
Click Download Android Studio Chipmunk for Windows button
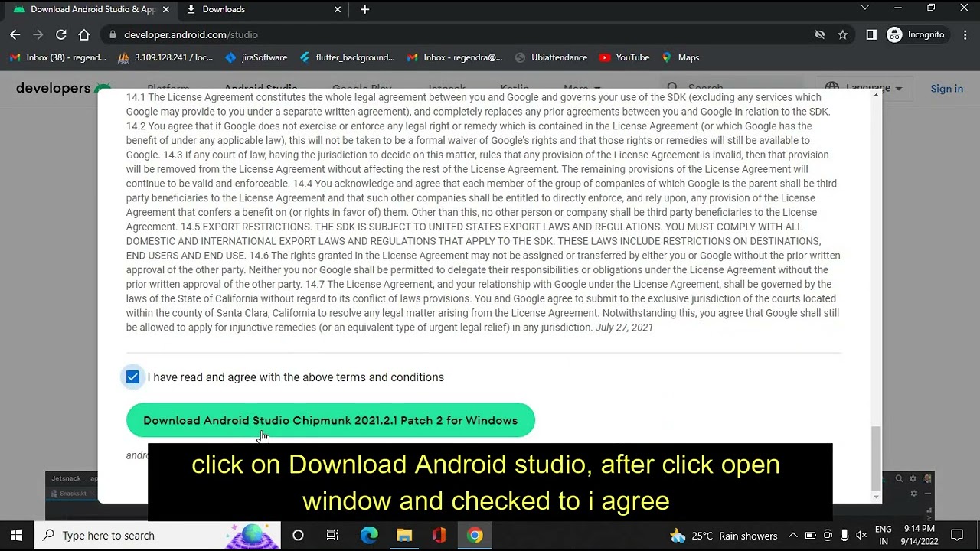[331, 420]
